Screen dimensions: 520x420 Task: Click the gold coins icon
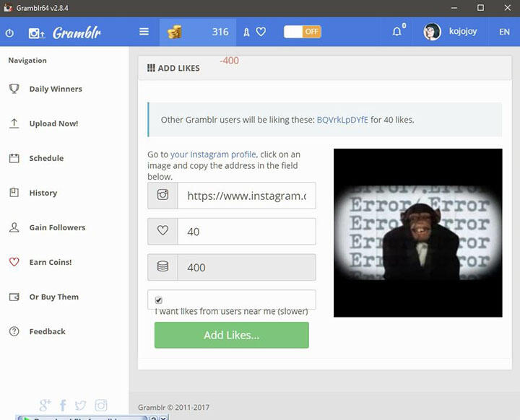pyautogui.click(x=175, y=32)
